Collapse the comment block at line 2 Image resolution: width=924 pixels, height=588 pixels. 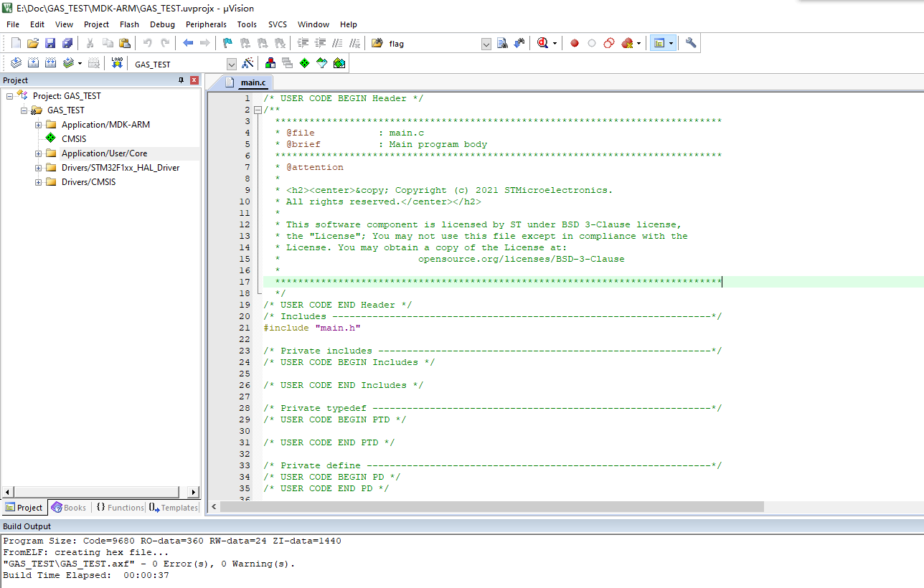[257, 109]
